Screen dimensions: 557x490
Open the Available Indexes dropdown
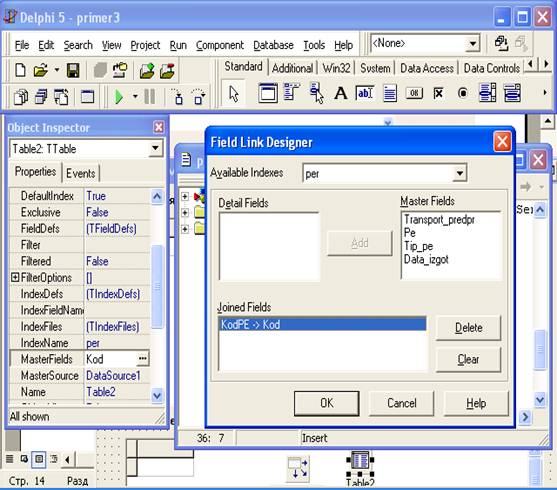pyautogui.click(x=460, y=173)
